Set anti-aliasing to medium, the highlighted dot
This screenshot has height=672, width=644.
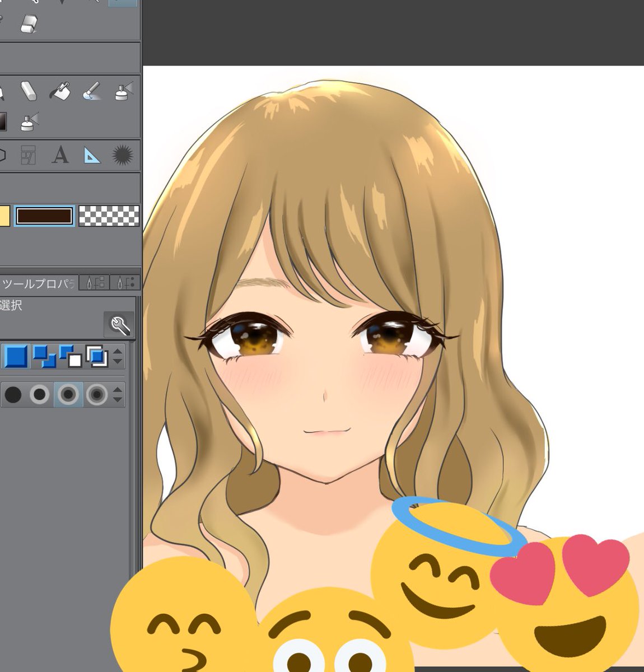68,395
